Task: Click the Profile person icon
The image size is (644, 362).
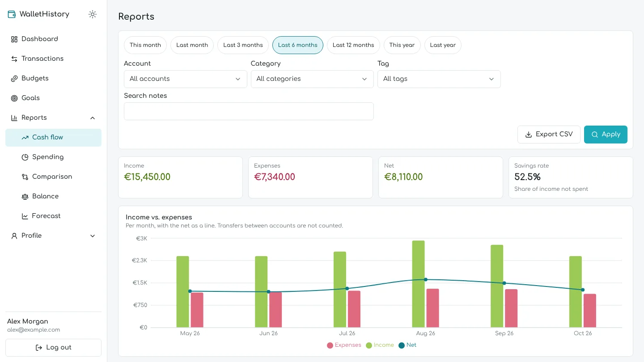Action: (x=14, y=236)
